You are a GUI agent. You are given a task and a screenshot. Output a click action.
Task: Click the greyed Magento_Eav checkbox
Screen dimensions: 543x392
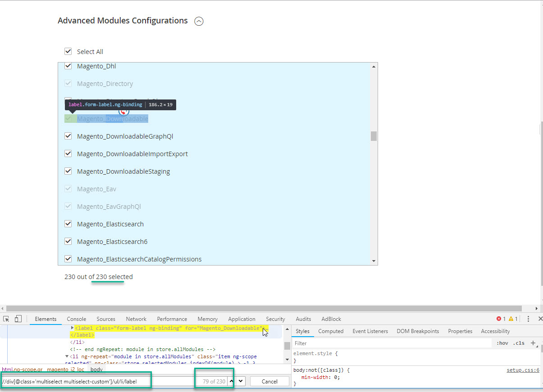point(68,189)
